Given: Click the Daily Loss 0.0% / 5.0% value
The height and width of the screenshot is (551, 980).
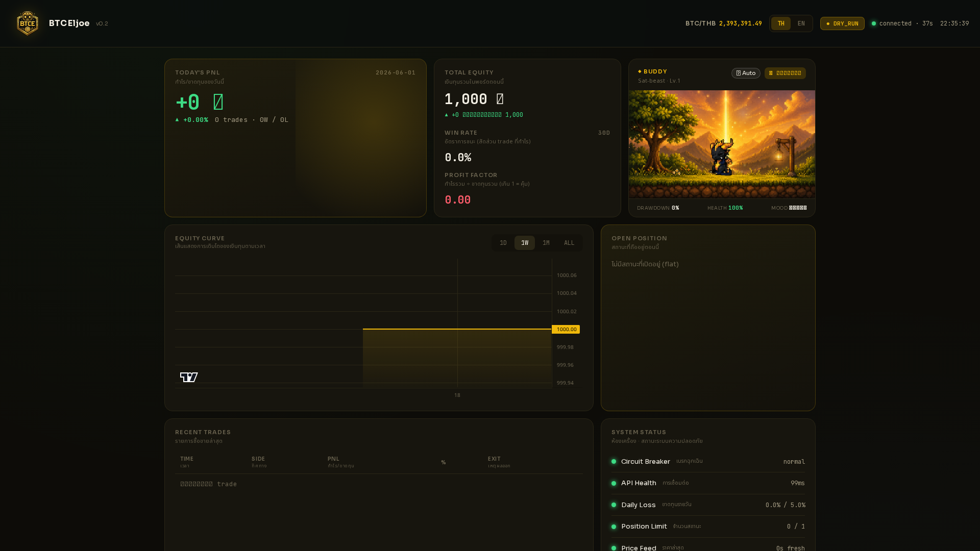Looking at the screenshot, I should [786, 505].
